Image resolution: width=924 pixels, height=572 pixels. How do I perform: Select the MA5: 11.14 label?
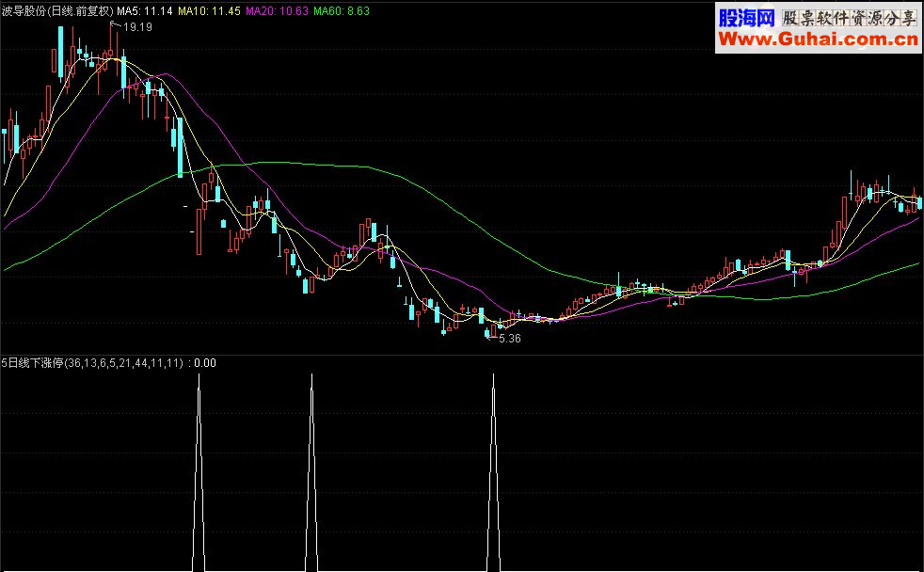pos(144,10)
